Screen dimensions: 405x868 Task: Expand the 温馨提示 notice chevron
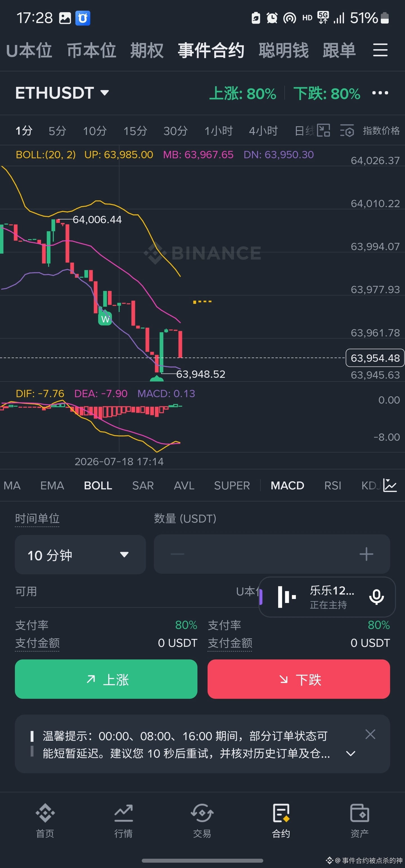351,753
